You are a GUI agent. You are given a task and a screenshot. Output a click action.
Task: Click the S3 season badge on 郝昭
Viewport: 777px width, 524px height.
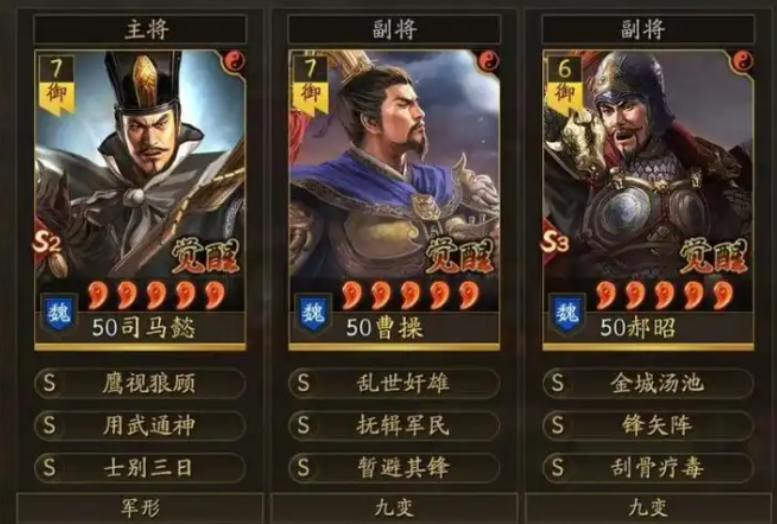point(555,242)
